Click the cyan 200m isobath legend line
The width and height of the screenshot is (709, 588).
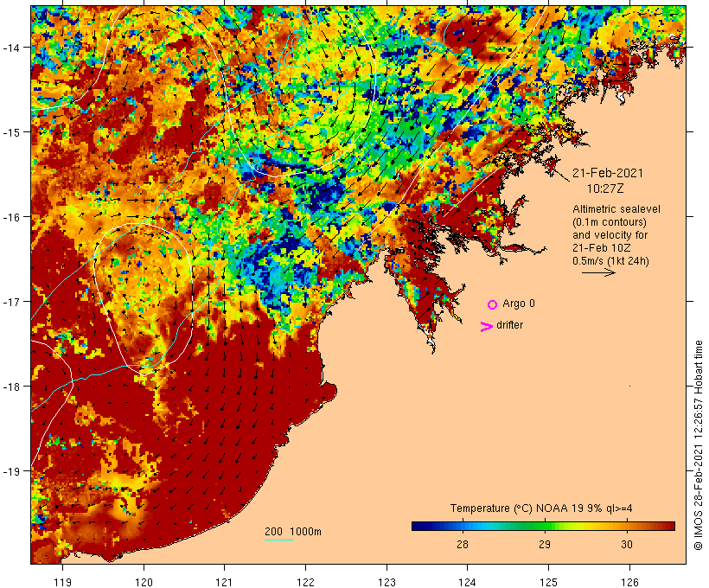[x=279, y=540]
